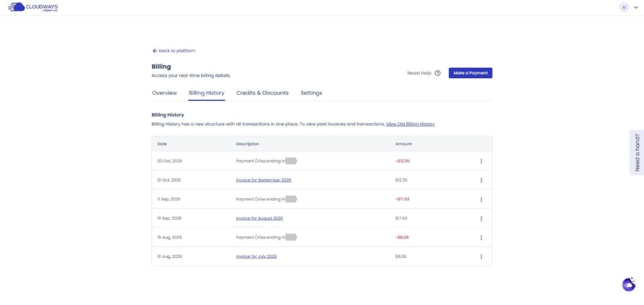
Task: Switch to the Credits & Discounts tab
Action: [x=262, y=93]
